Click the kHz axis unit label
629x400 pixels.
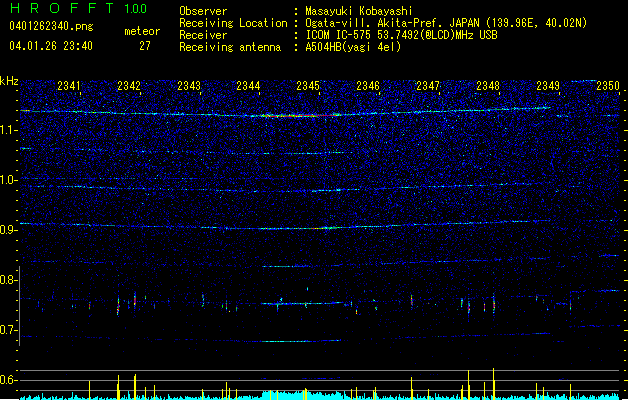coord(9,81)
